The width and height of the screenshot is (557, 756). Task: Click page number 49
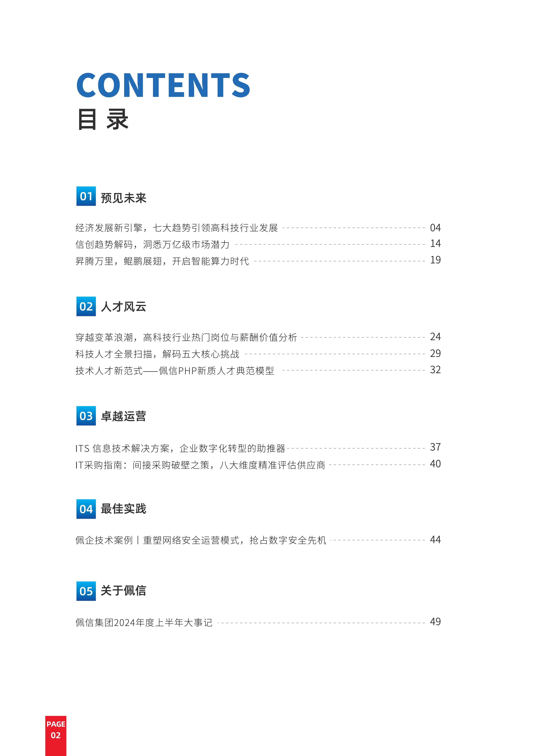435,622
